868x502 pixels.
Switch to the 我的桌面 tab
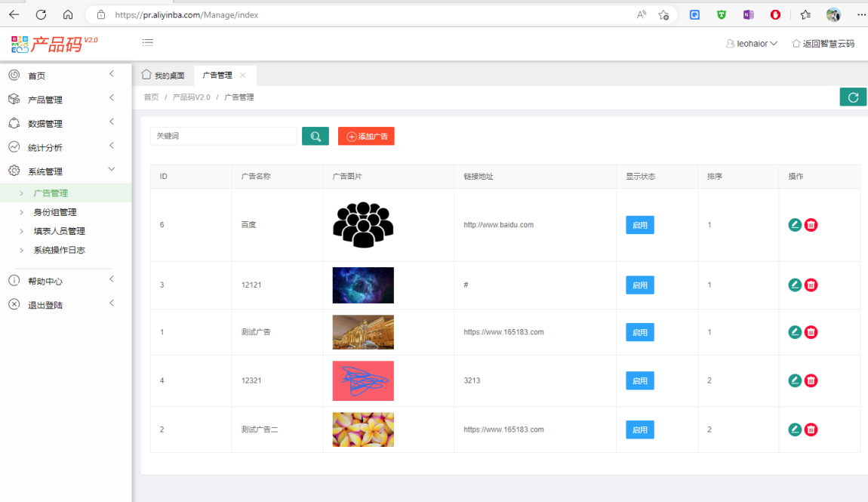(x=163, y=75)
